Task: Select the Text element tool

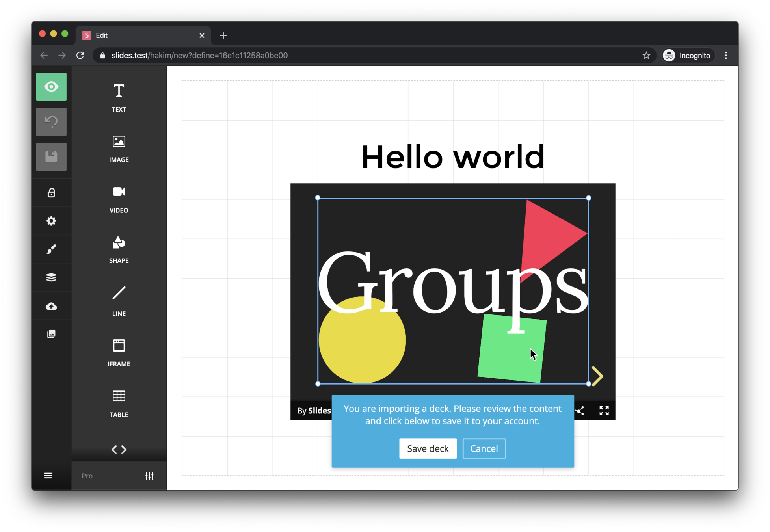Action: pyautogui.click(x=119, y=97)
